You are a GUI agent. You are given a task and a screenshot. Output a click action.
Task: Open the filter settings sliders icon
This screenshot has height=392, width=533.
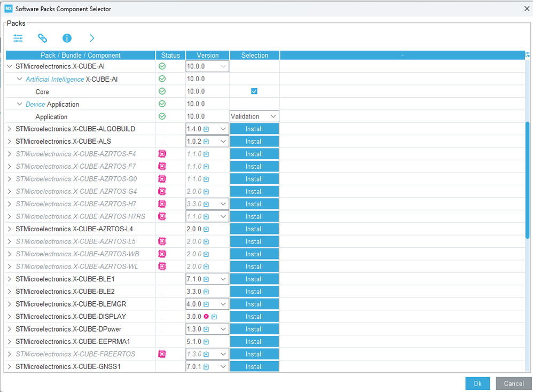[x=18, y=38]
